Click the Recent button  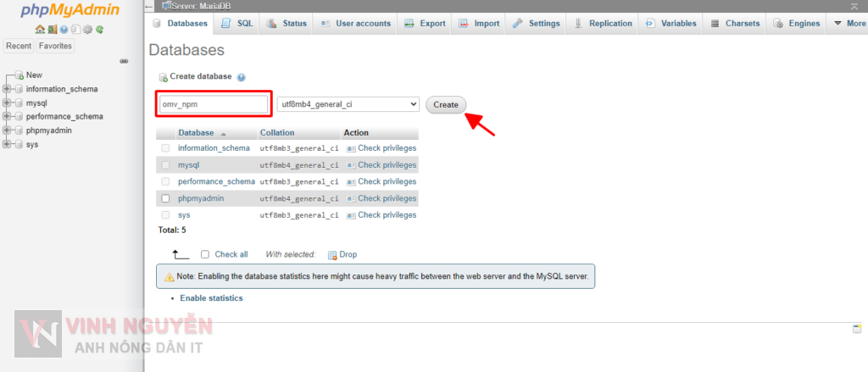tap(19, 46)
